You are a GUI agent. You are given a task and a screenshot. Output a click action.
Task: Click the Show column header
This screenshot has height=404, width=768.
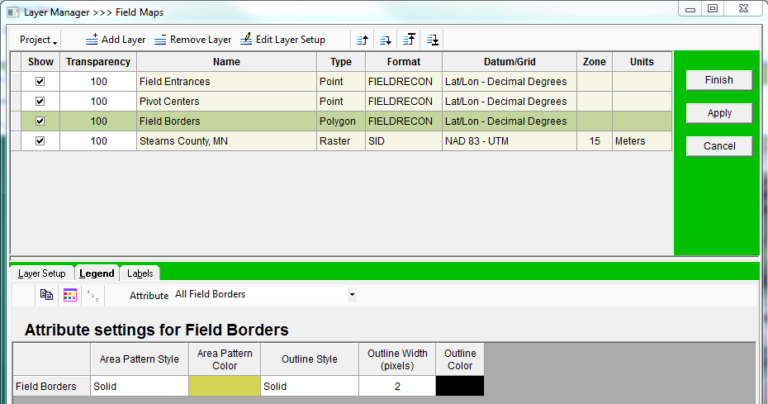coord(41,62)
